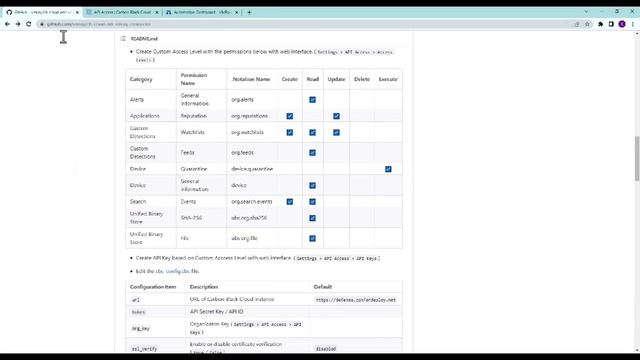
Task: Bookmark this page with star icon
Action: click(587, 24)
